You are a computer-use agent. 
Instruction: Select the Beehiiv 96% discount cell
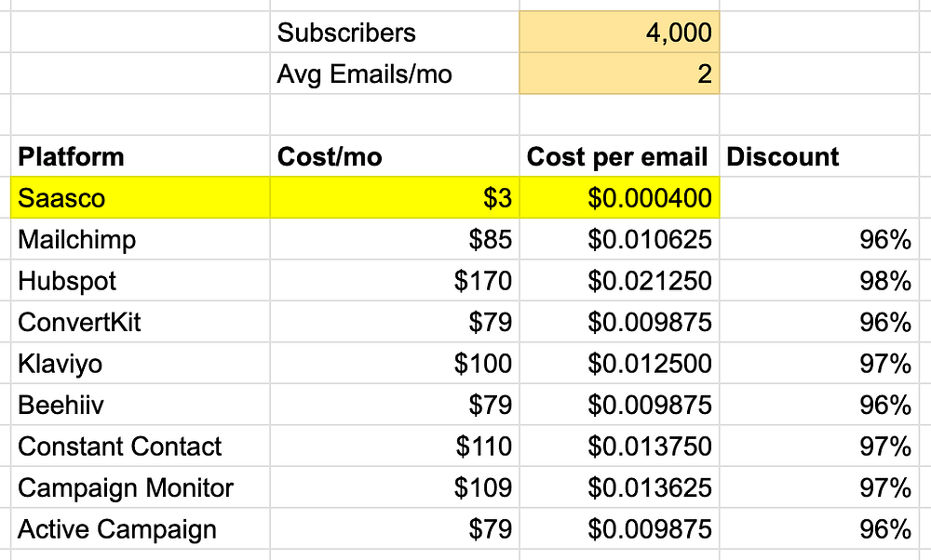click(x=819, y=405)
